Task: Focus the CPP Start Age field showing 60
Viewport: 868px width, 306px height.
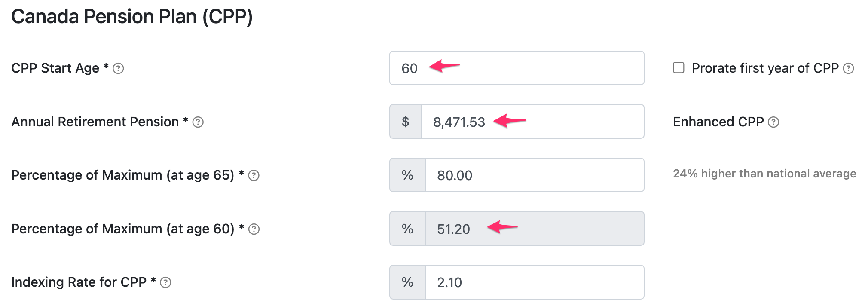Action: coord(517,68)
